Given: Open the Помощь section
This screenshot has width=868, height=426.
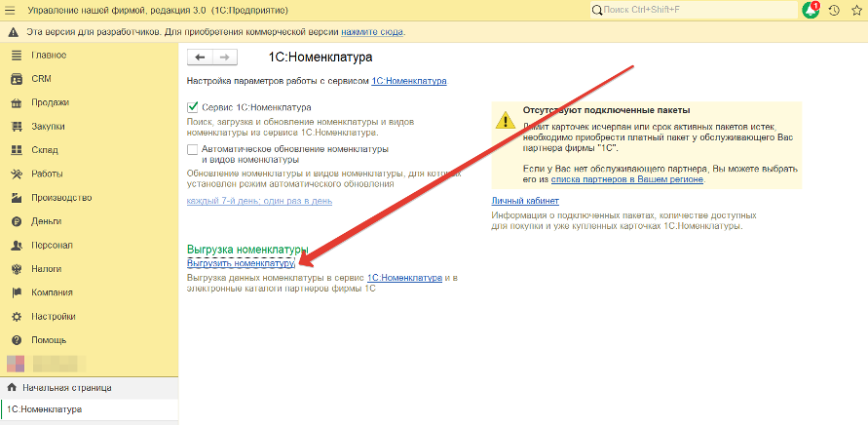Looking at the screenshot, I should (x=48, y=340).
